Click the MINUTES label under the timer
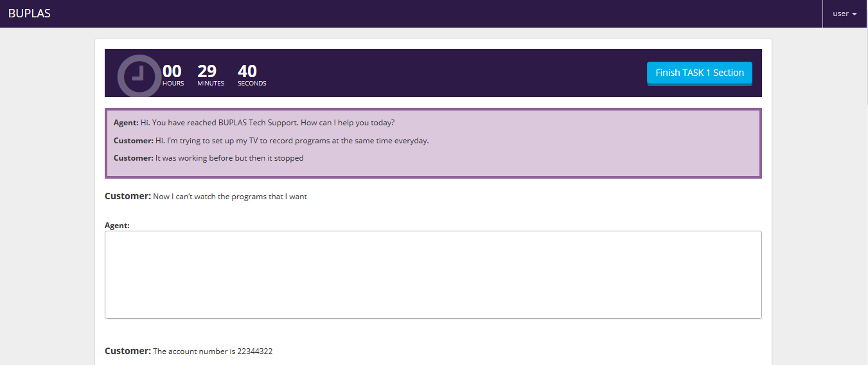This screenshot has height=365, width=868. [211, 84]
